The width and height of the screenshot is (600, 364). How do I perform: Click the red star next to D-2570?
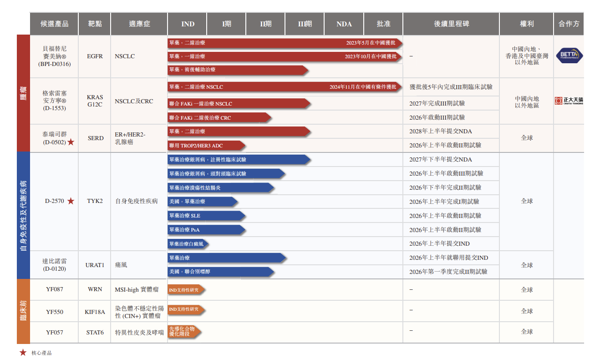pyautogui.click(x=71, y=201)
